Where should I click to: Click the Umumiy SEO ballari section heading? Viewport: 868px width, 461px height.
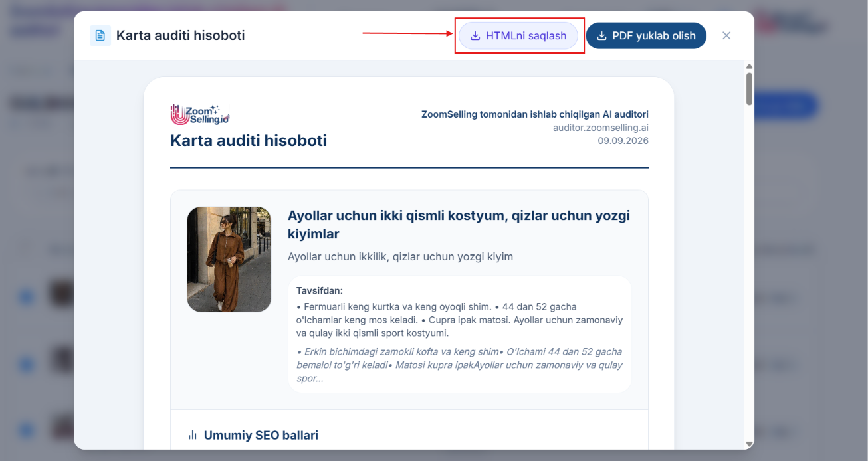point(261,436)
